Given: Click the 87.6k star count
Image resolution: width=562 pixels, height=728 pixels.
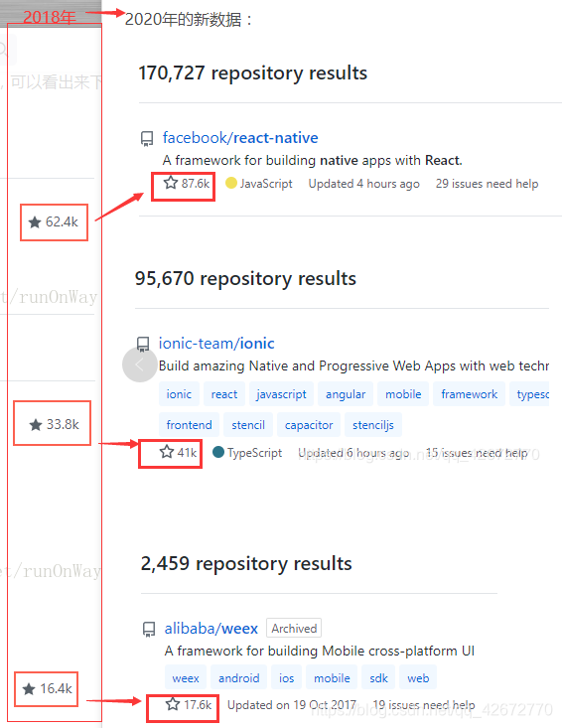Looking at the screenshot, I should pyautogui.click(x=187, y=183).
